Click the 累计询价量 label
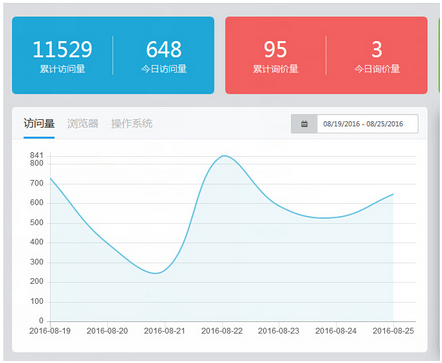442x363 pixels. 275,69
